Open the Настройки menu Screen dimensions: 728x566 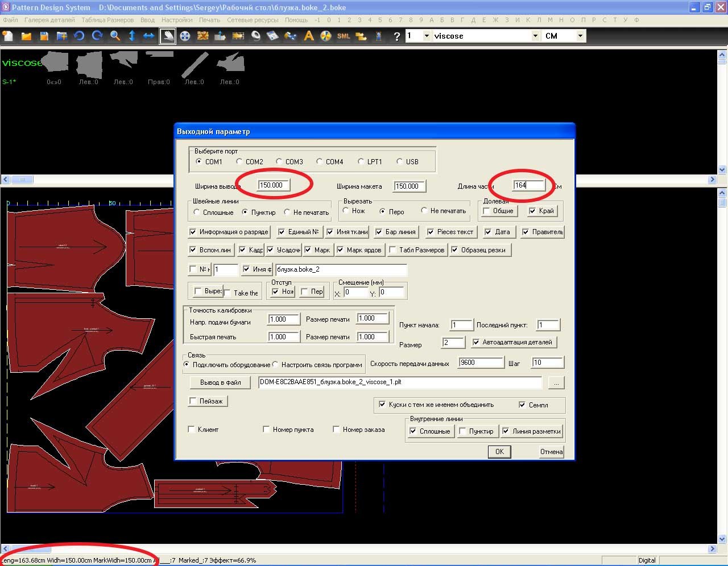[177, 20]
